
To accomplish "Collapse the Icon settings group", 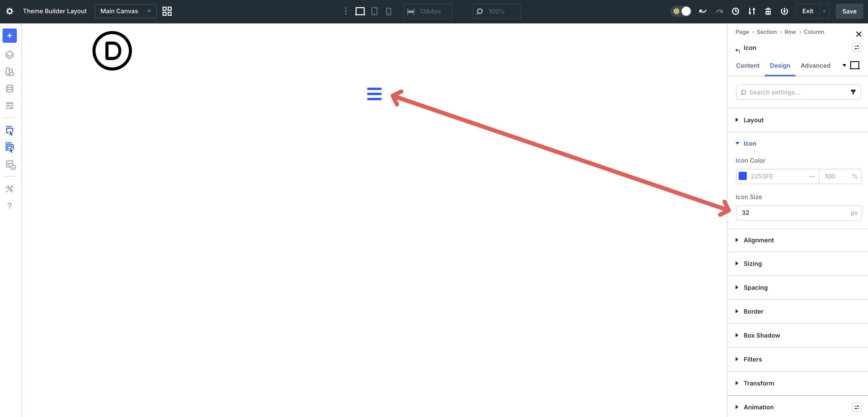I will tap(749, 144).
